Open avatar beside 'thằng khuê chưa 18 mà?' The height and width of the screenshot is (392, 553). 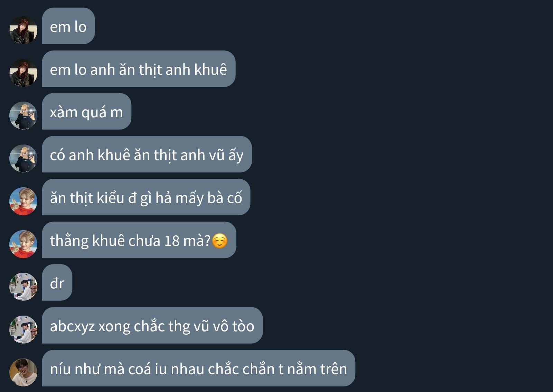point(23,244)
